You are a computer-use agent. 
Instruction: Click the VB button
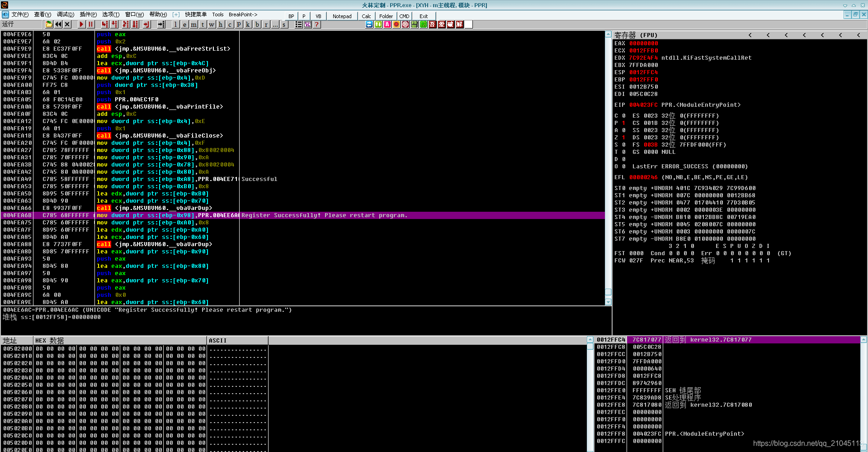pos(318,16)
